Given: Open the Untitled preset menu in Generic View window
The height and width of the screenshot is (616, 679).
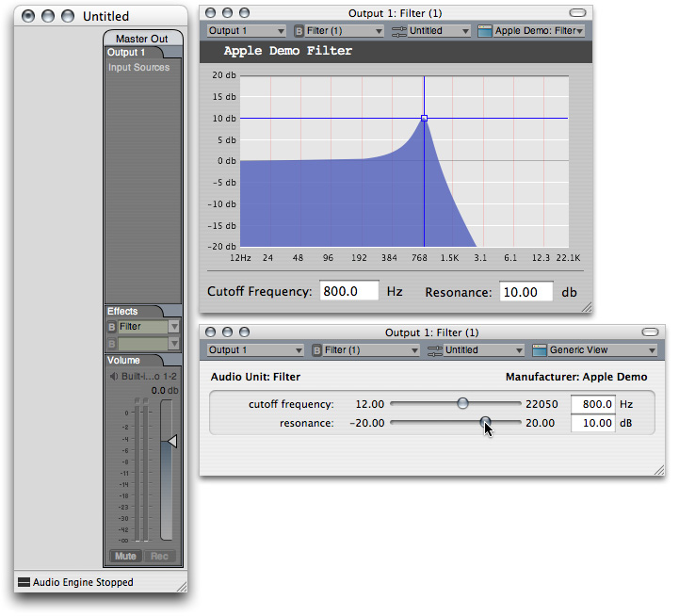Looking at the screenshot, I should (476, 350).
